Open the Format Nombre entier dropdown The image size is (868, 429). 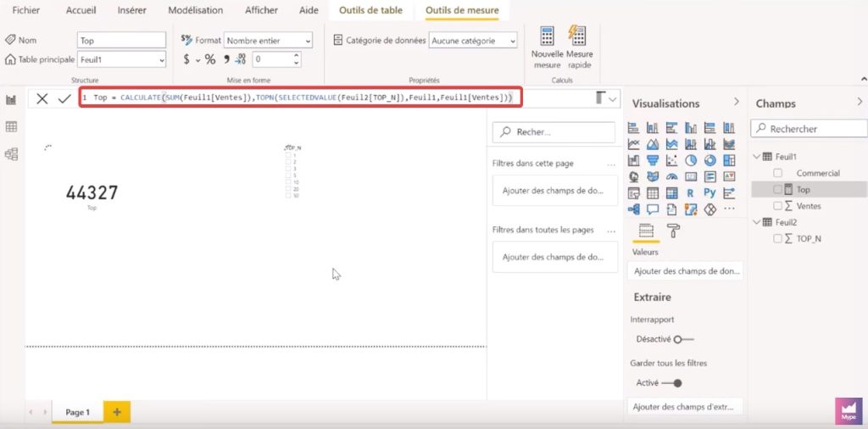(x=268, y=41)
